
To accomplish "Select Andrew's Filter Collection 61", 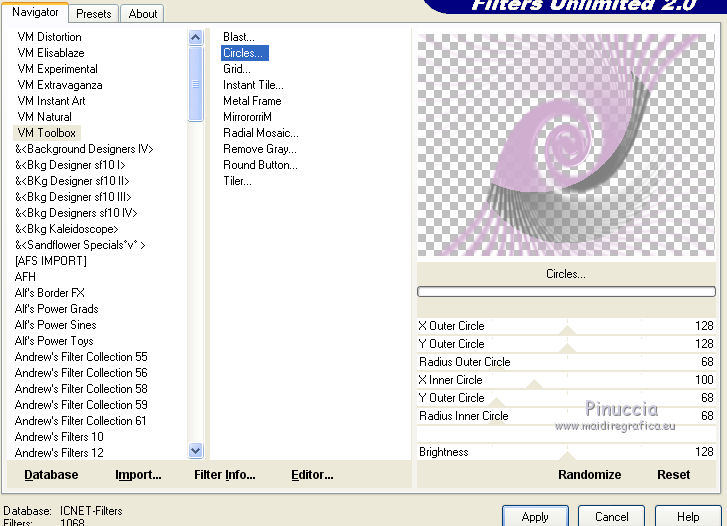I will pos(81,421).
